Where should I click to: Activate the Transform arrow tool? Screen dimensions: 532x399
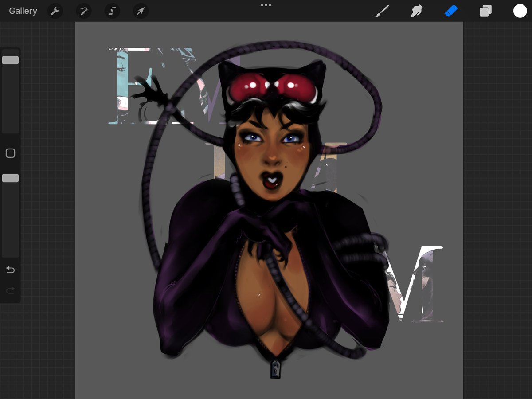point(141,11)
